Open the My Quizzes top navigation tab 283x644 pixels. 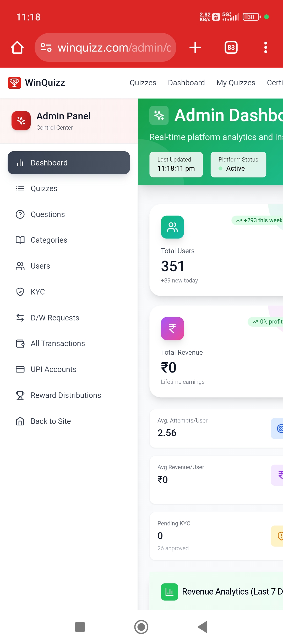point(236,83)
